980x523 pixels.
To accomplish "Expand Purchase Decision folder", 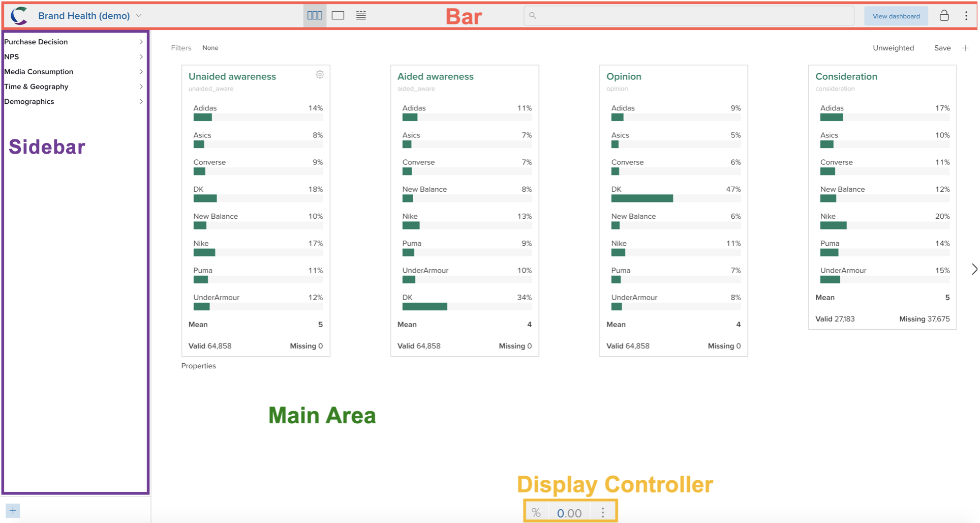I will click(74, 42).
